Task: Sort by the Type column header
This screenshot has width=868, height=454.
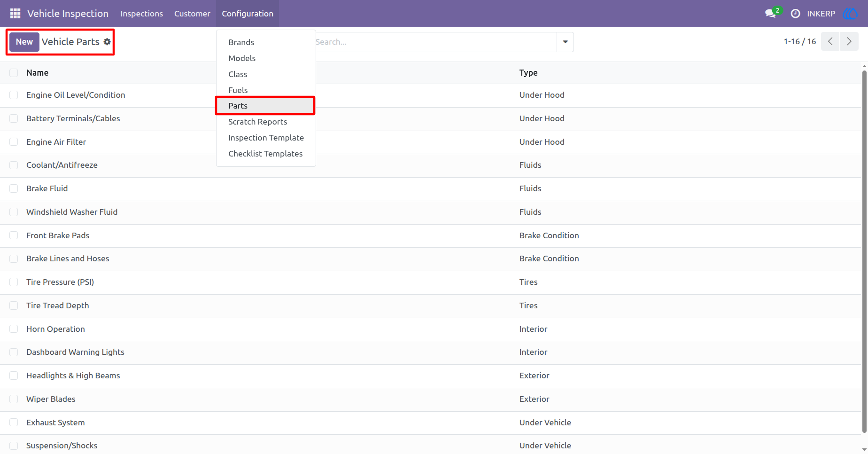Action: 528,73
